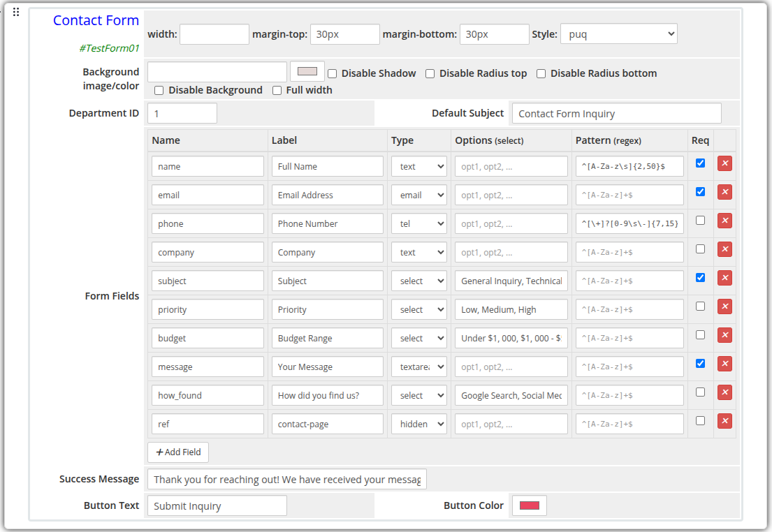Viewport: 772px width, 532px height.
Task: Click the Department ID input
Action: click(182, 113)
